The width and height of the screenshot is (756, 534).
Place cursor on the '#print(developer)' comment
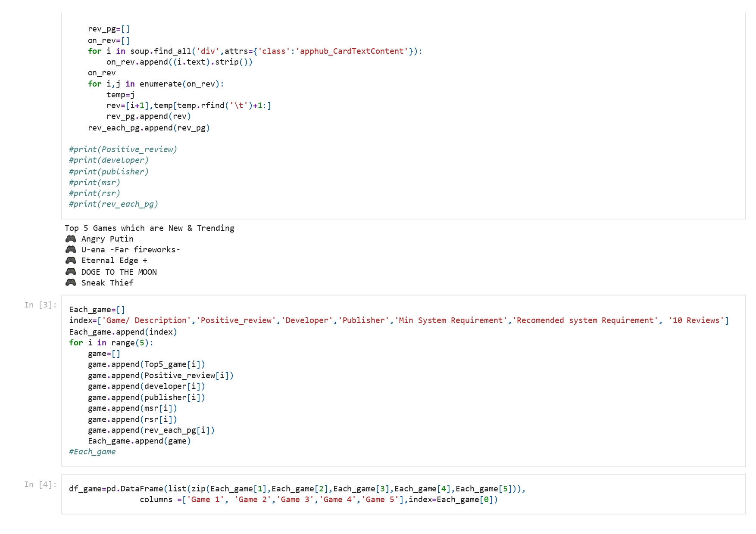click(109, 160)
